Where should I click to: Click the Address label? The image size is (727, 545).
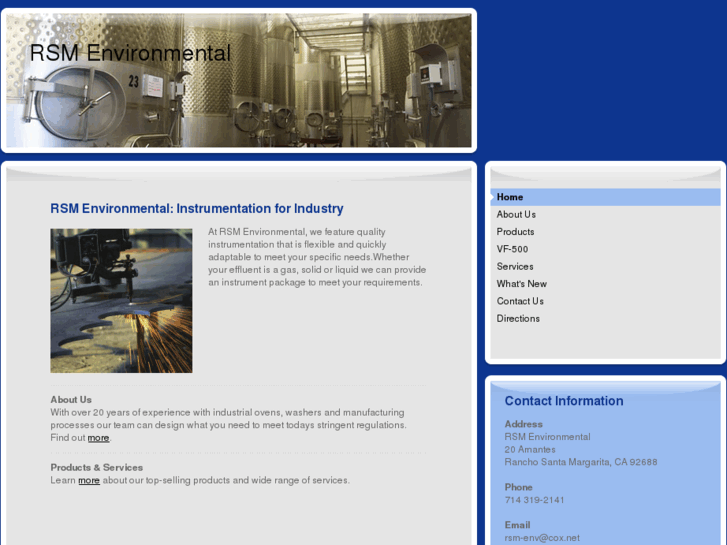(x=523, y=424)
